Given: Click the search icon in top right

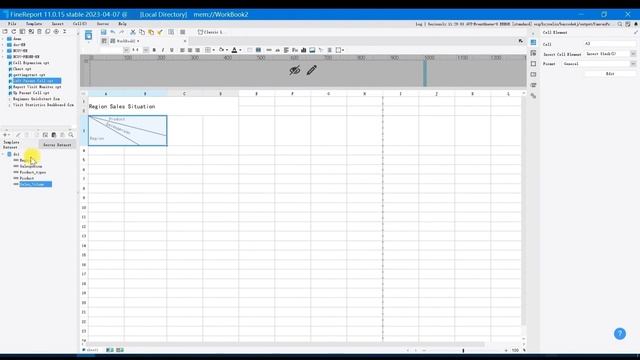Looking at the screenshot, I should 620,24.
